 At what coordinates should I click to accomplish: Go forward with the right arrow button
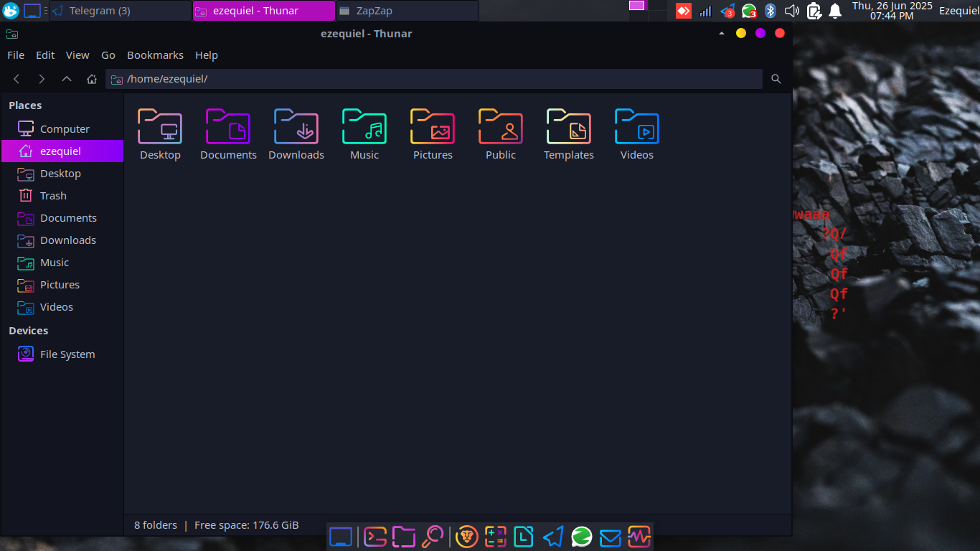pyautogui.click(x=42, y=79)
